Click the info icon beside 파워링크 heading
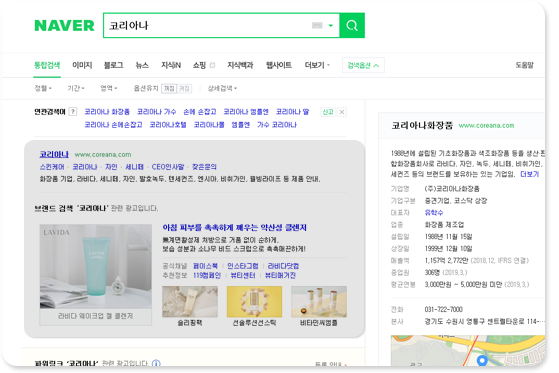The height and width of the screenshot is (373, 559). pyautogui.click(x=156, y=364)
